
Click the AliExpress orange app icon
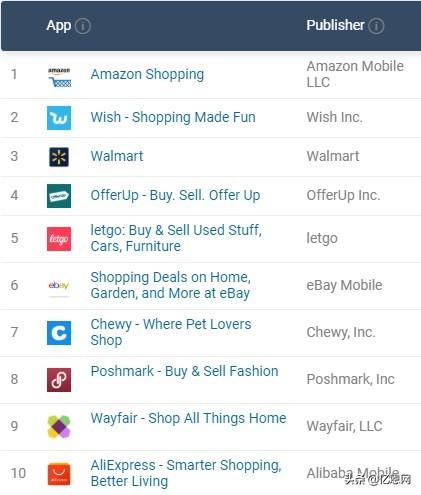[x=59, y=474]
